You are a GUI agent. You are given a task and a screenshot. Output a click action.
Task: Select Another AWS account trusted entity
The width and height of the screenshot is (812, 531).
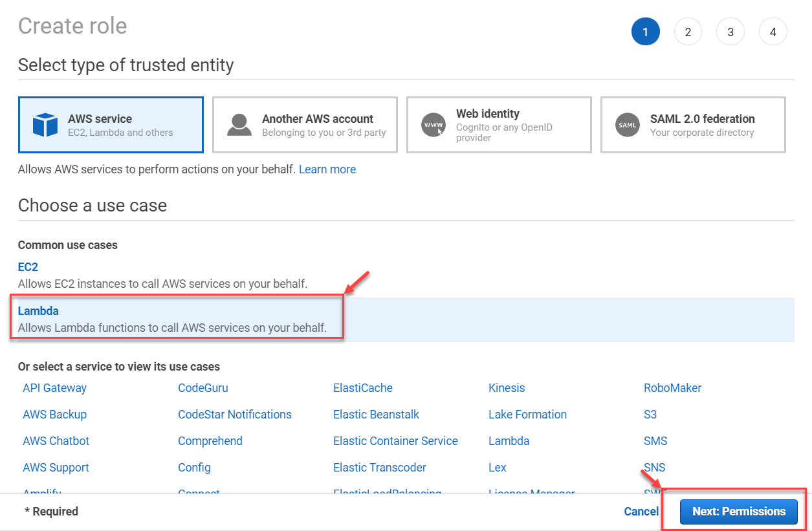[305, 125]
